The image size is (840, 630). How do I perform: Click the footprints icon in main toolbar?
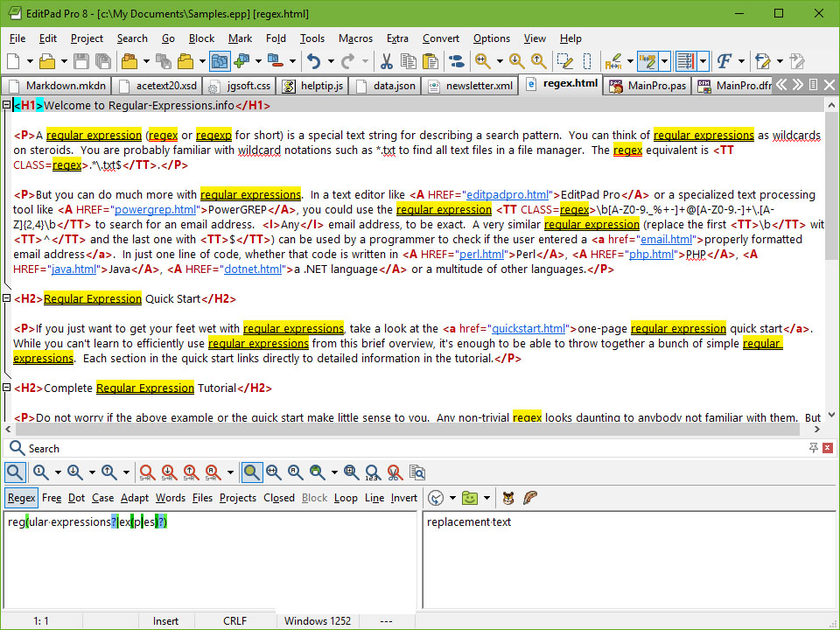(x=456, y=61)
